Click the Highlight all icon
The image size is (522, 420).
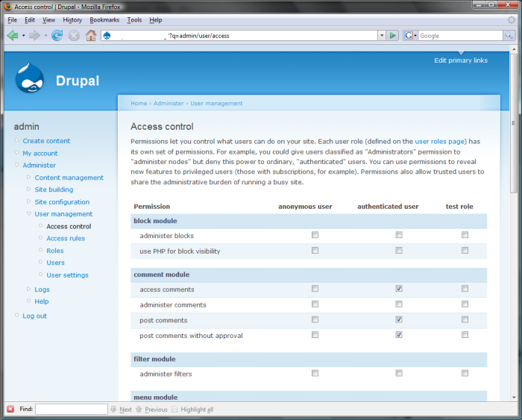174,409
